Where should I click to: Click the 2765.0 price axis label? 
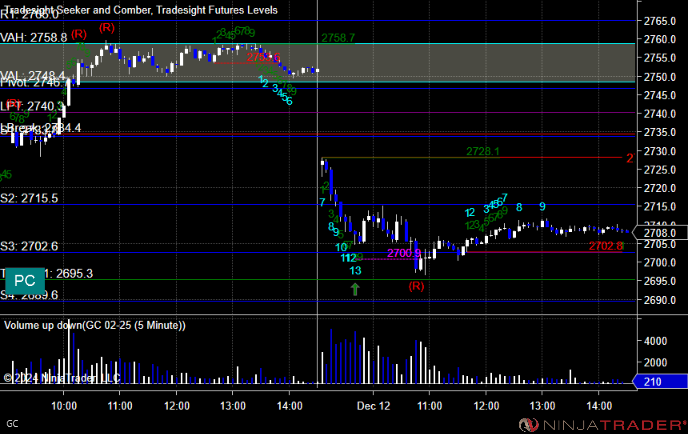[x=659, y=21]
